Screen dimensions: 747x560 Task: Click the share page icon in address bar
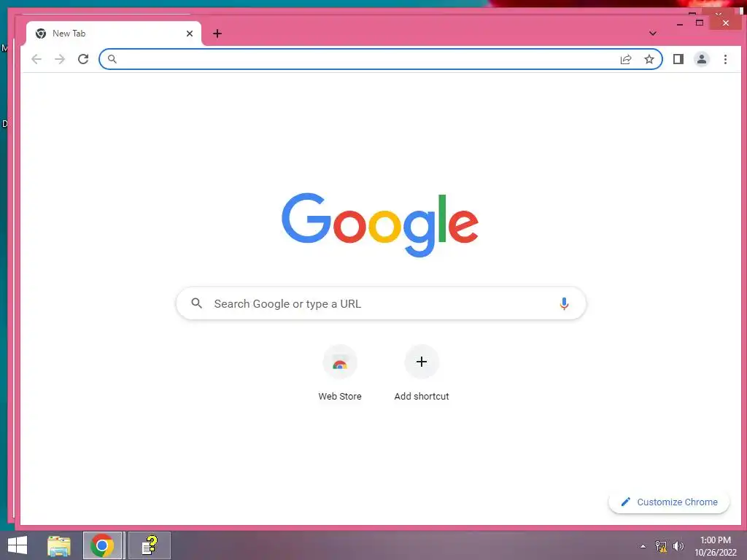pos(626,59)
